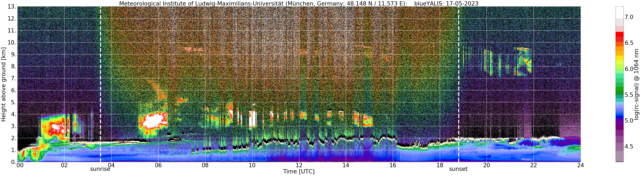
Task: Click the height tick label '9.'
Action: pos(13,54)
